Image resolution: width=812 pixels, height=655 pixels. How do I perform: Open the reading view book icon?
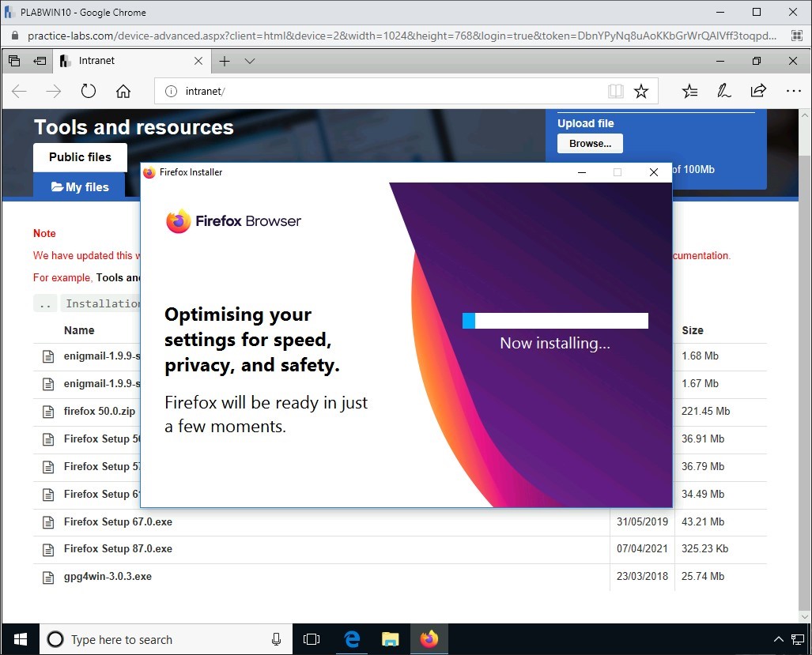coord(615,91)
